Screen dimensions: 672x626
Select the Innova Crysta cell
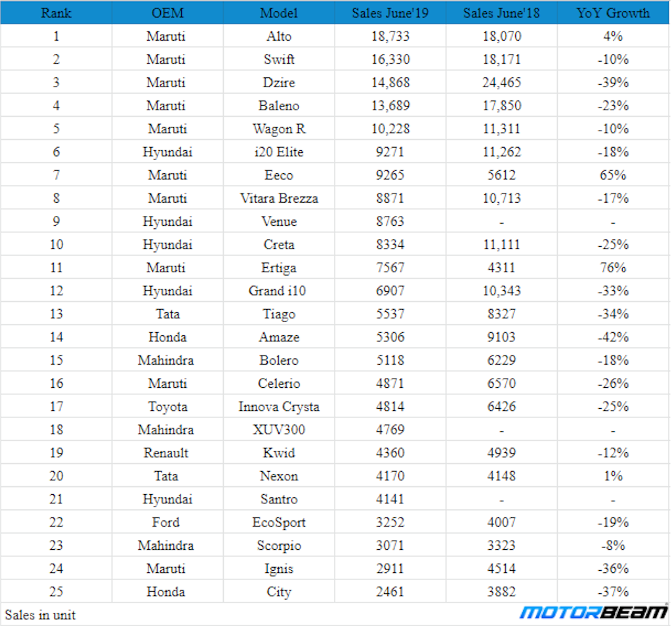click(x=279, y=406)
